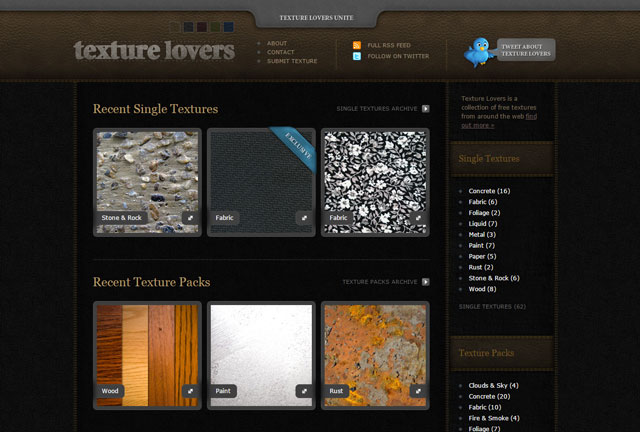Image resolution: width=640 pixels, height=432 pixels.
Task: Select the Rust (2) category in the sidebar
Action: [481, 267]
